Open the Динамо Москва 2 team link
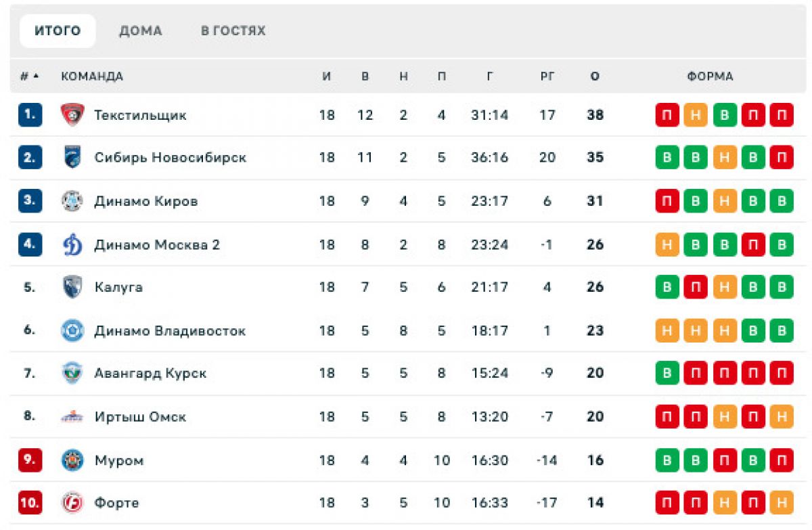 (x=158, y=244)
